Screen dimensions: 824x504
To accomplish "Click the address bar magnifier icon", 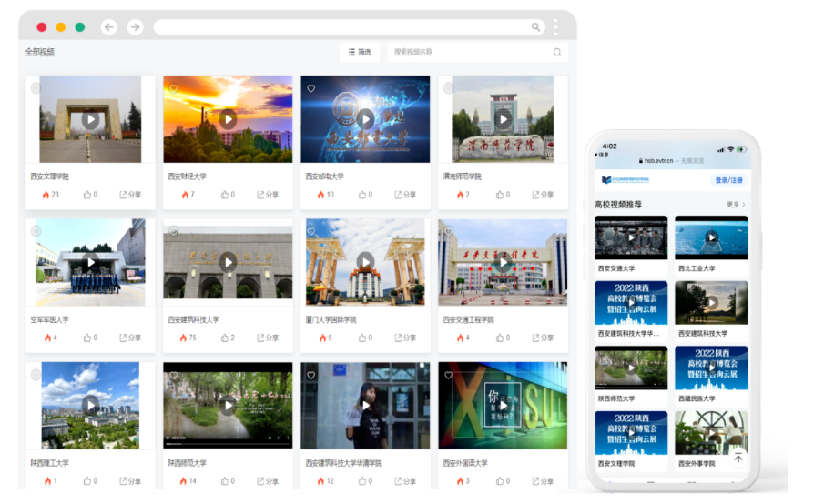I will (x=535, y=26).
